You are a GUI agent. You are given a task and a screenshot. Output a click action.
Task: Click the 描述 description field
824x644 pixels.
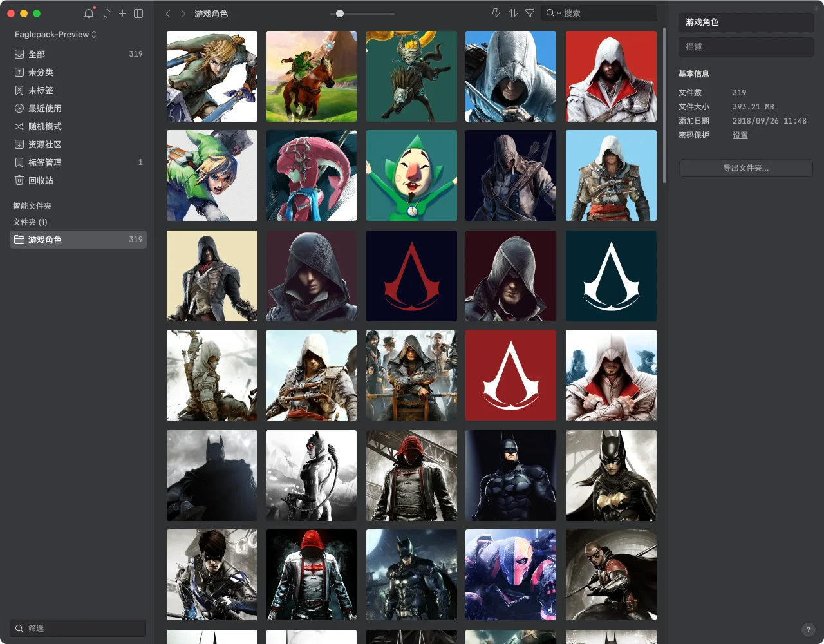click(746, 46)
